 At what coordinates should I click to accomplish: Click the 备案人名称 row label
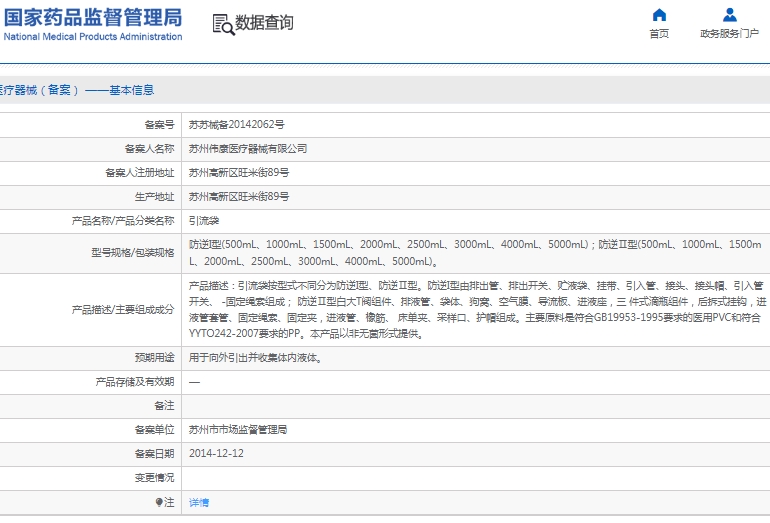[150, 149]
